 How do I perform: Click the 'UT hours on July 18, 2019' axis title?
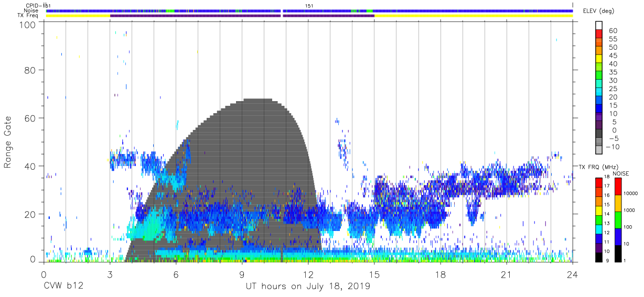(308, 287)
